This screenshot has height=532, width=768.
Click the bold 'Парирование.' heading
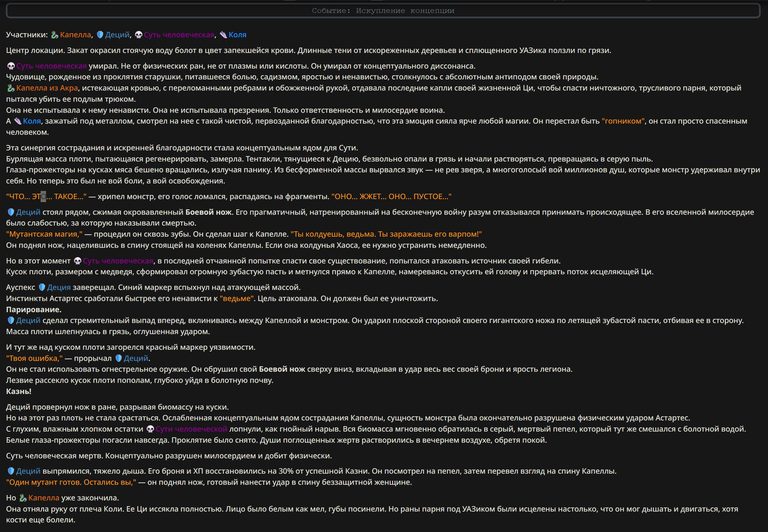click(34, 309)
